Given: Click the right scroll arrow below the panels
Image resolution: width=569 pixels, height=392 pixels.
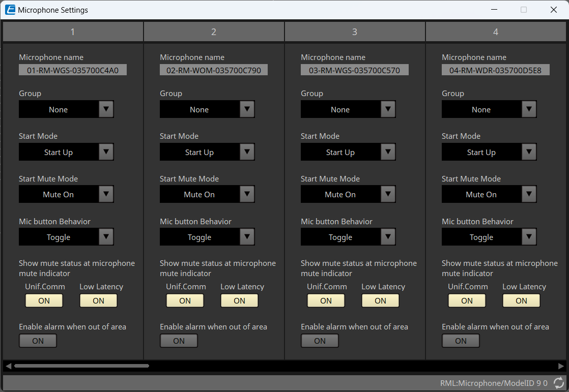Looking at the screenshot, I should point(561,366).
